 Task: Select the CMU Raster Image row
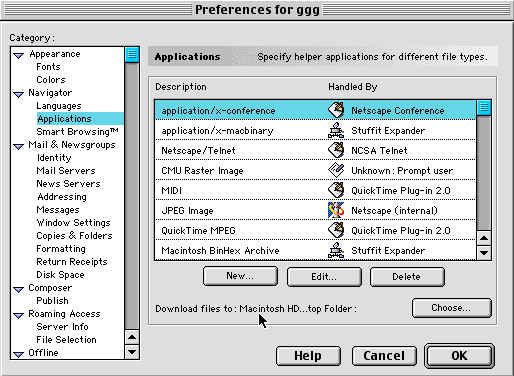tap(315, 170)
